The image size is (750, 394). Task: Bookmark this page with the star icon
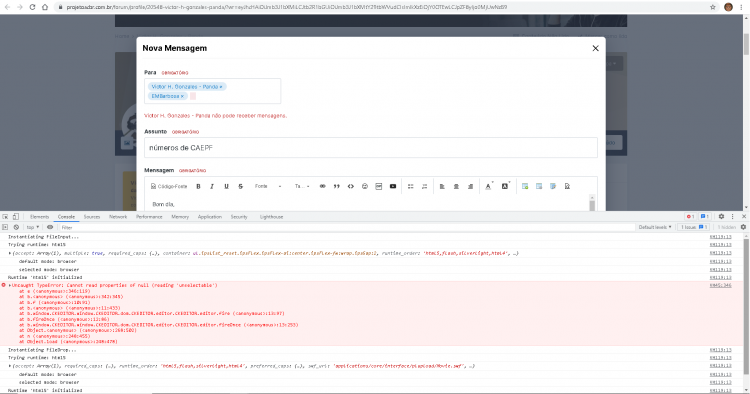713,7
